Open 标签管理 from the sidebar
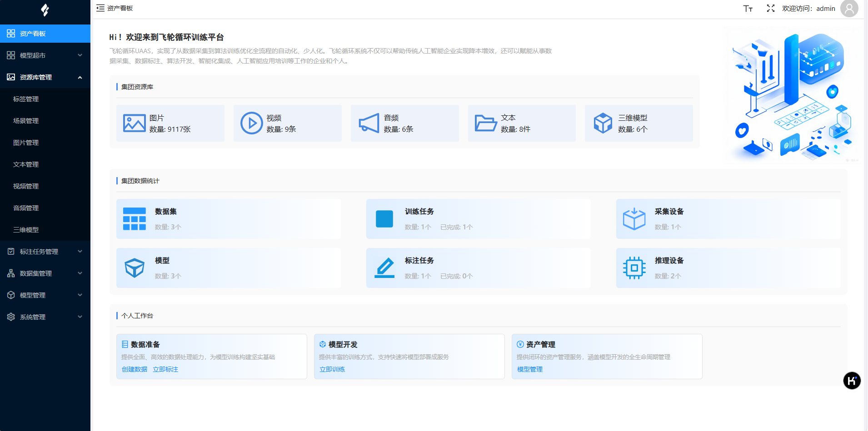Screen dimensions: 868x431 [26, 99]
